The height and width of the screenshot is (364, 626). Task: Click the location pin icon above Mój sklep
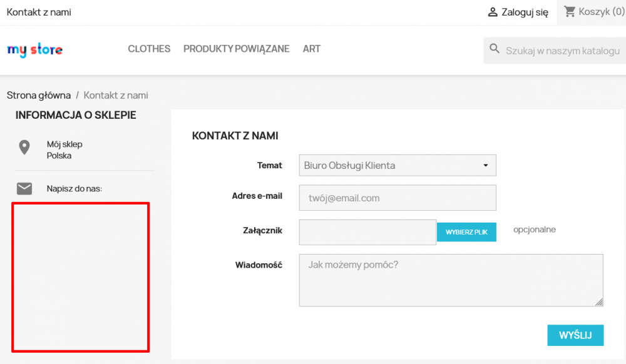point(24,148)
